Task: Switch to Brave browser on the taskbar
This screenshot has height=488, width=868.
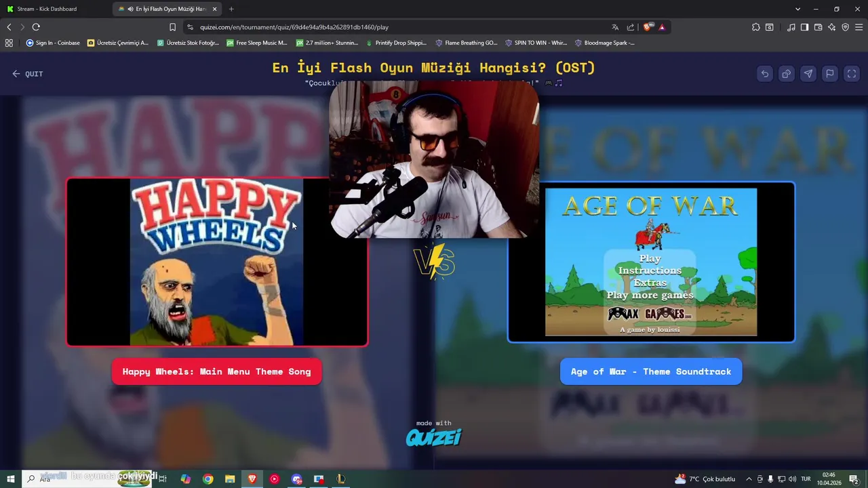Action: pos(252,479)
